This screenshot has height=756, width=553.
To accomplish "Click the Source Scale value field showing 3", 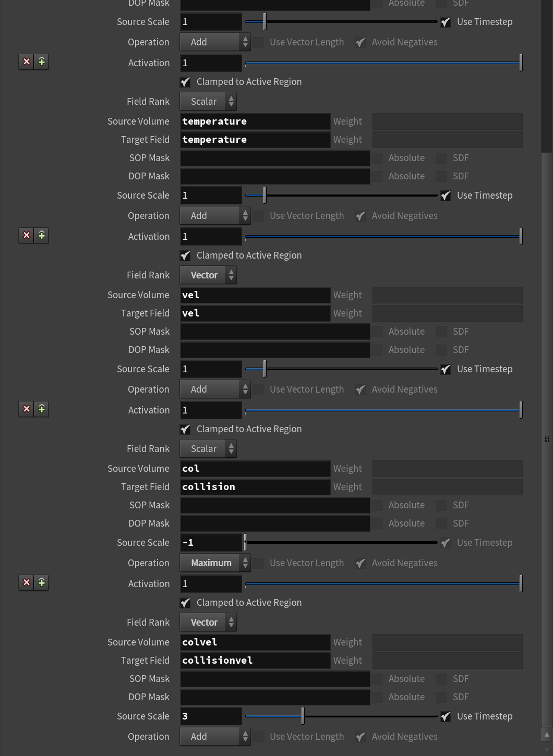I will pyautogui.click(x=211, y=716).
